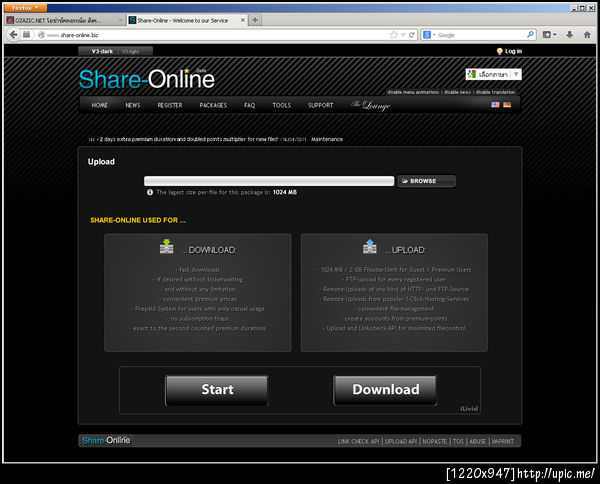Click the footer Share-Online logo
This screenshot has width=600, height=484.
106,440
